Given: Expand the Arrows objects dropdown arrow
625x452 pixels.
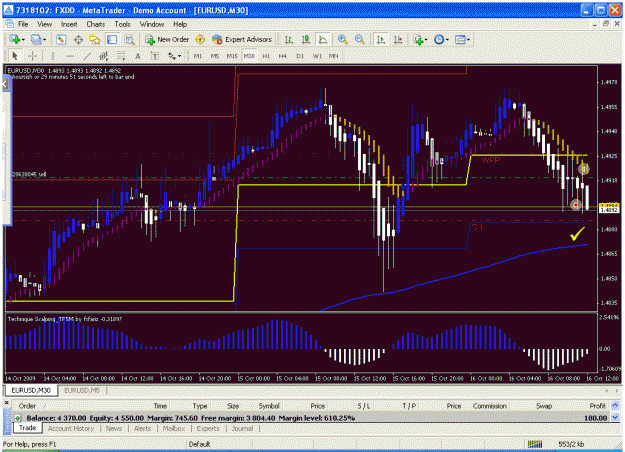Looking at the screenshot, I should coord(179,56).
